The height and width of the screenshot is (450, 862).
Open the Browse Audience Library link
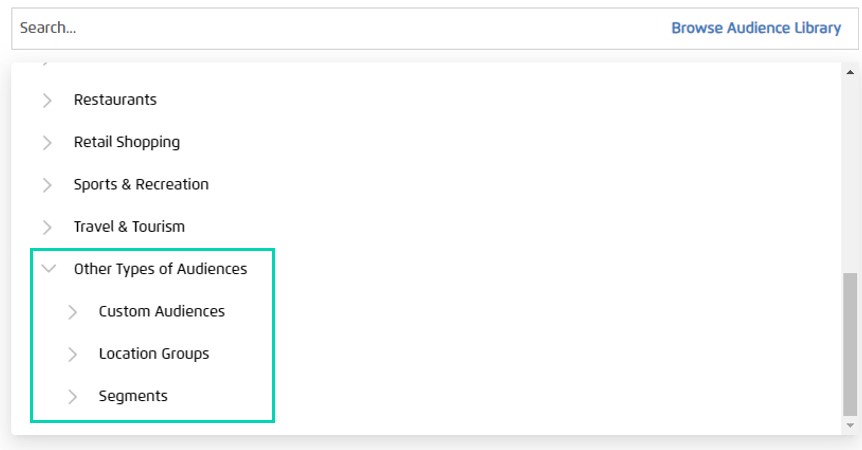point(756,28)
